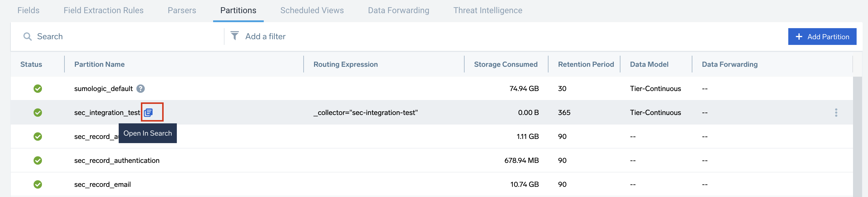Click the filter funnel icon
The image size is (868, 197).
[234, 35]
